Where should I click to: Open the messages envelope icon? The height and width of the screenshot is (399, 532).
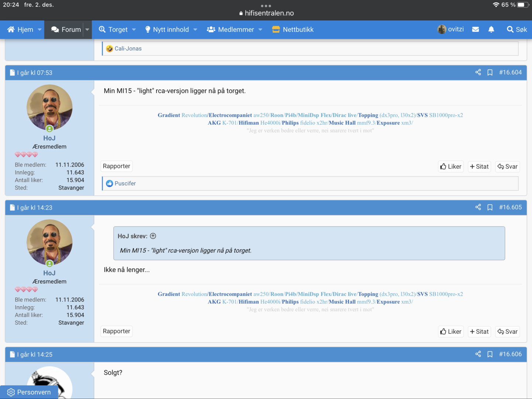click(475, 30)
